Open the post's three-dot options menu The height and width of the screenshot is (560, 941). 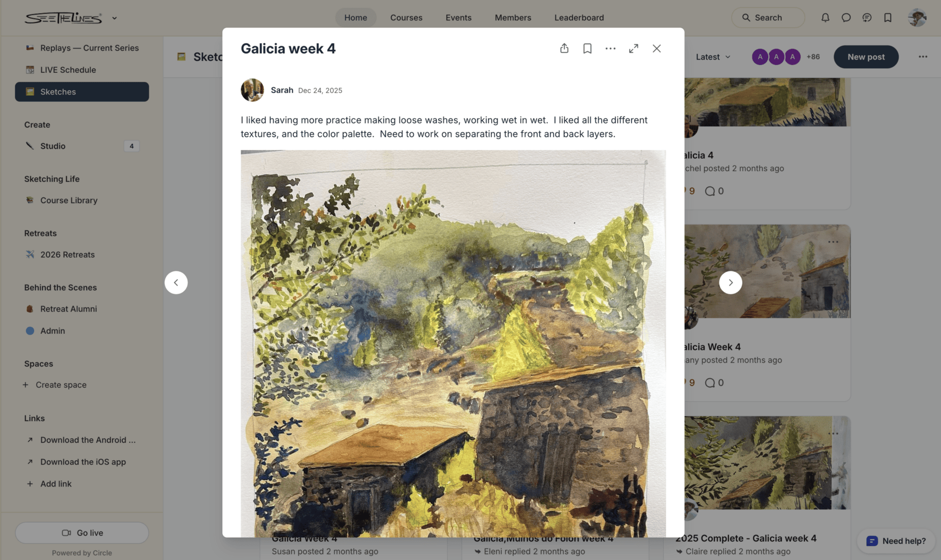click(611, 49)
